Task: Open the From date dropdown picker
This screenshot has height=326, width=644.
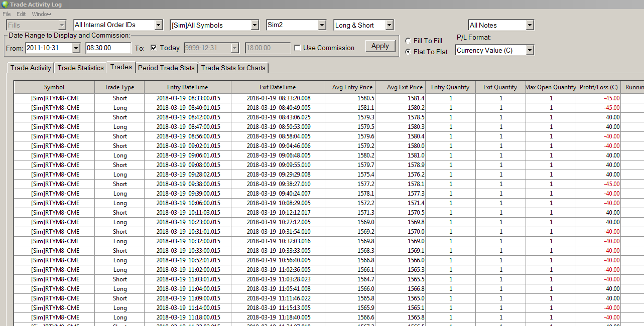Action: pyautogui.click(x=76, y=48)
